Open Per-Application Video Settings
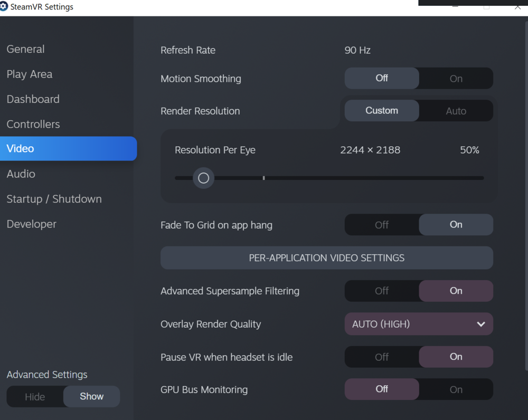This screenshot has height=420, width=528. [x=326, y=258]
